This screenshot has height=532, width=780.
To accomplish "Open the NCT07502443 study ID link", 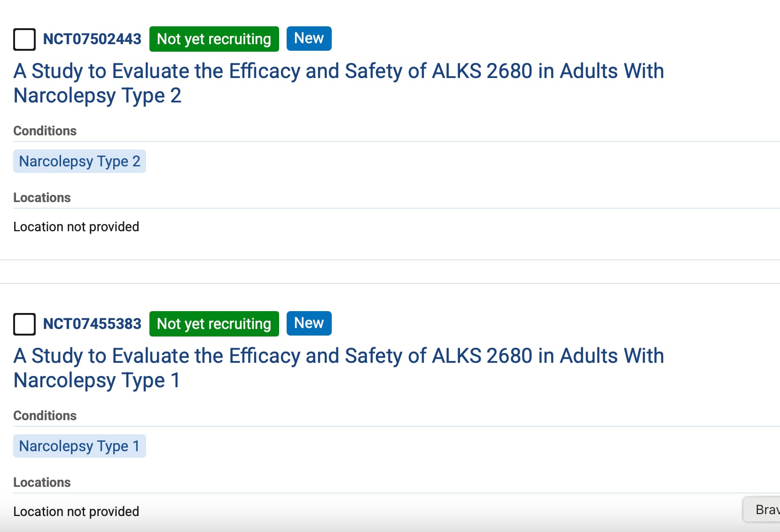I will coord(92,39).
